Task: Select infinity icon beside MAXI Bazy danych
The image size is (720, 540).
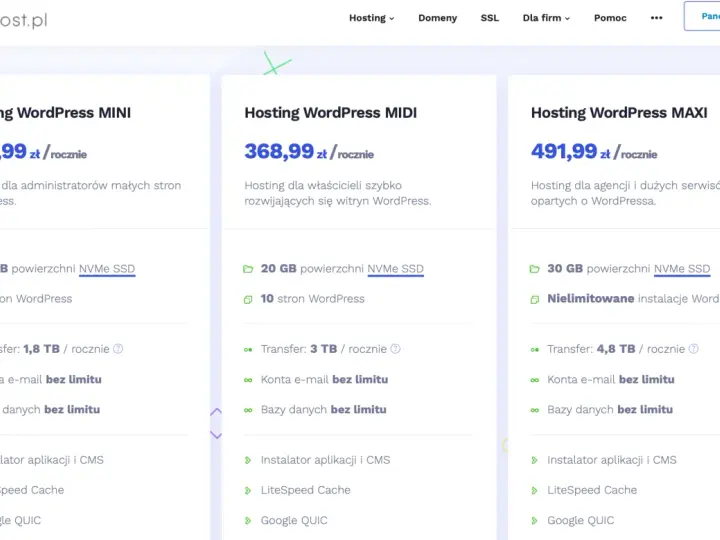Action: point(534,410)
